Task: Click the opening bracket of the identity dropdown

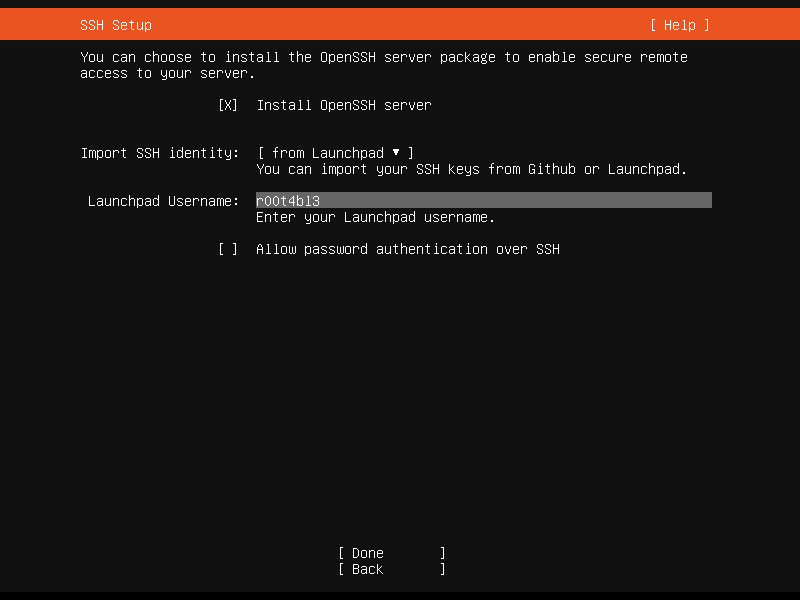Action: click(x=261, y=153)
